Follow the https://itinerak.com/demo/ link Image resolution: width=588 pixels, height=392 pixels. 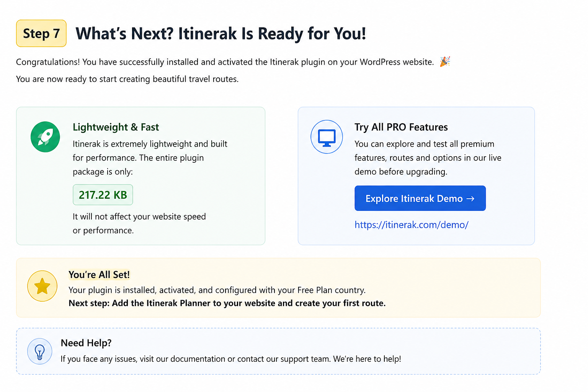pyautogui.click(x=412, y=225)
